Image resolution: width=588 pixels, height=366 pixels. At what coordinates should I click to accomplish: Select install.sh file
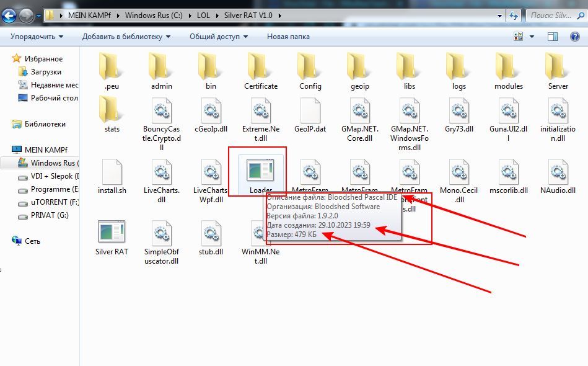point(112,176)
